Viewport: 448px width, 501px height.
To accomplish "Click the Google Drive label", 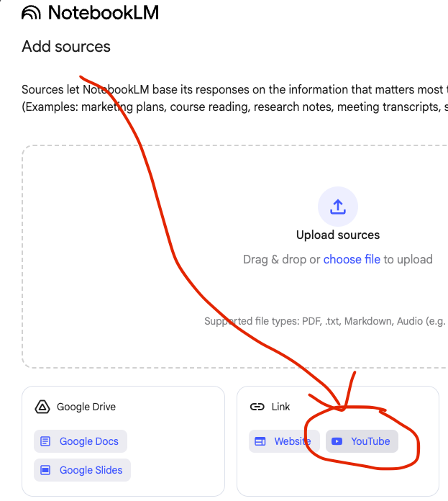I will point(86,407).
